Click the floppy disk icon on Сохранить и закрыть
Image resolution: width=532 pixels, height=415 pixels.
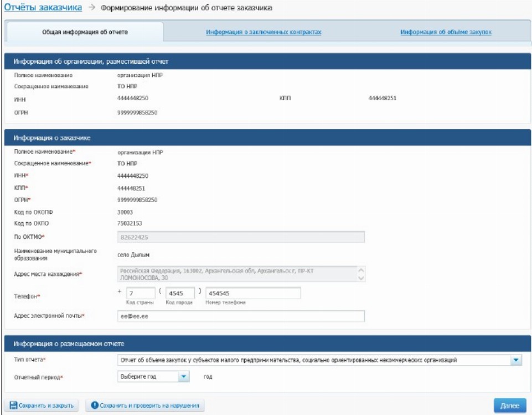coord(14,406)
